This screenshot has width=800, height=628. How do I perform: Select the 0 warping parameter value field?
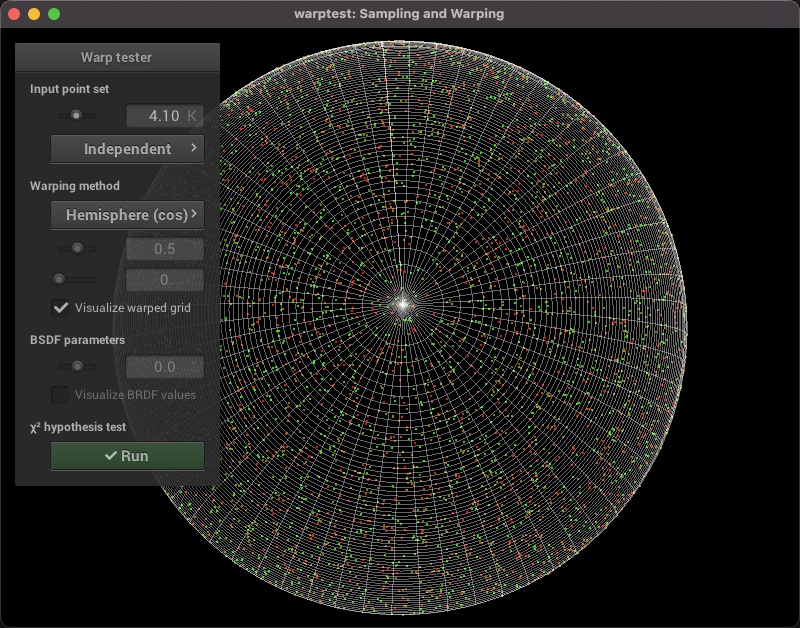coord(164,280)
